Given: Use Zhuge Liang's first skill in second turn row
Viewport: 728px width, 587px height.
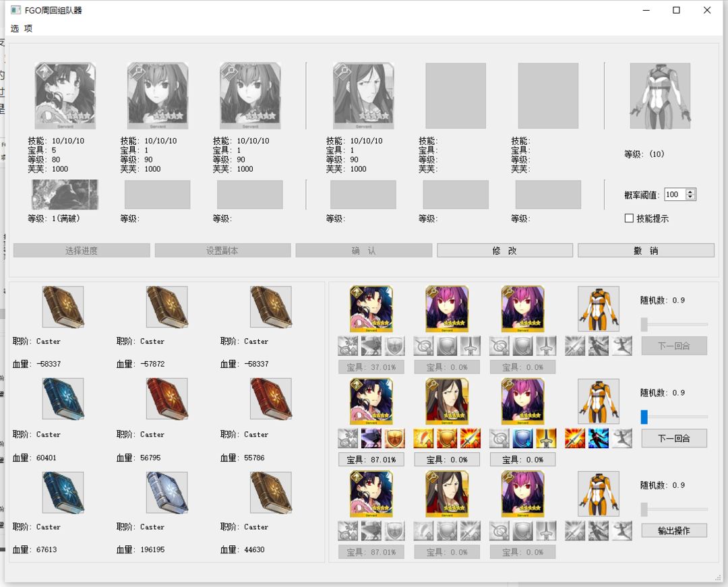Looking at the screenshot, I should (423, 439).
